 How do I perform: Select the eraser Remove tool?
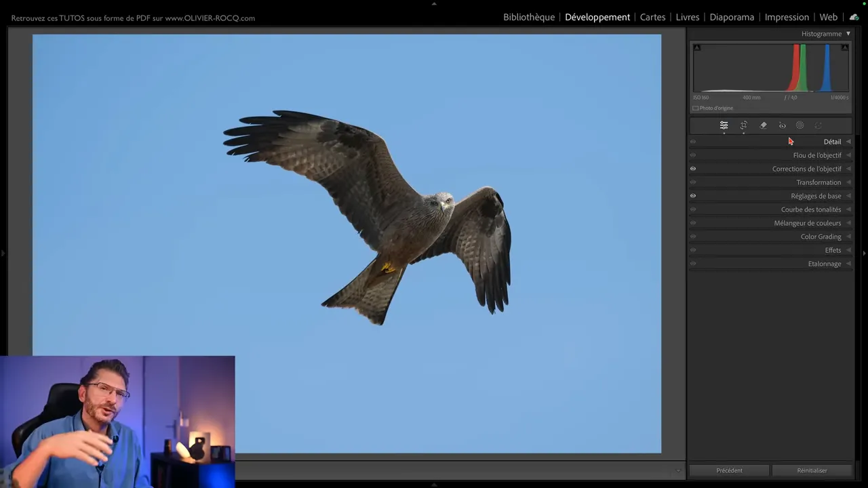764,125
